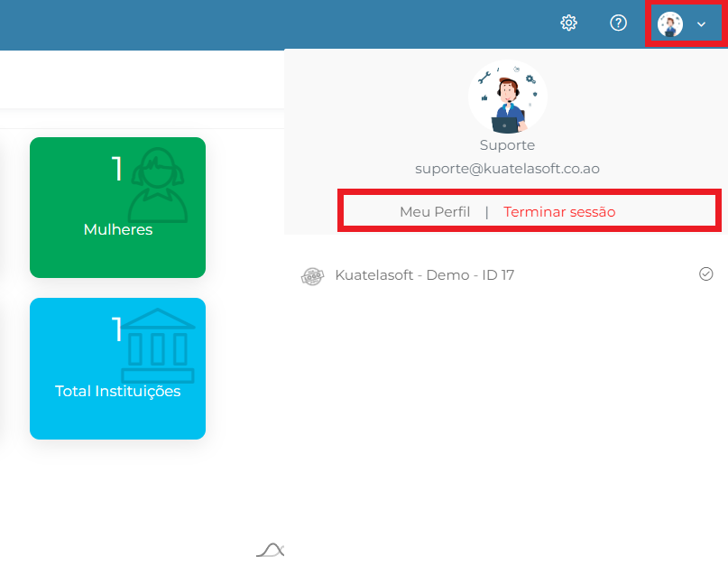Click the bank building icon on Instituições card

coord(158,345)
